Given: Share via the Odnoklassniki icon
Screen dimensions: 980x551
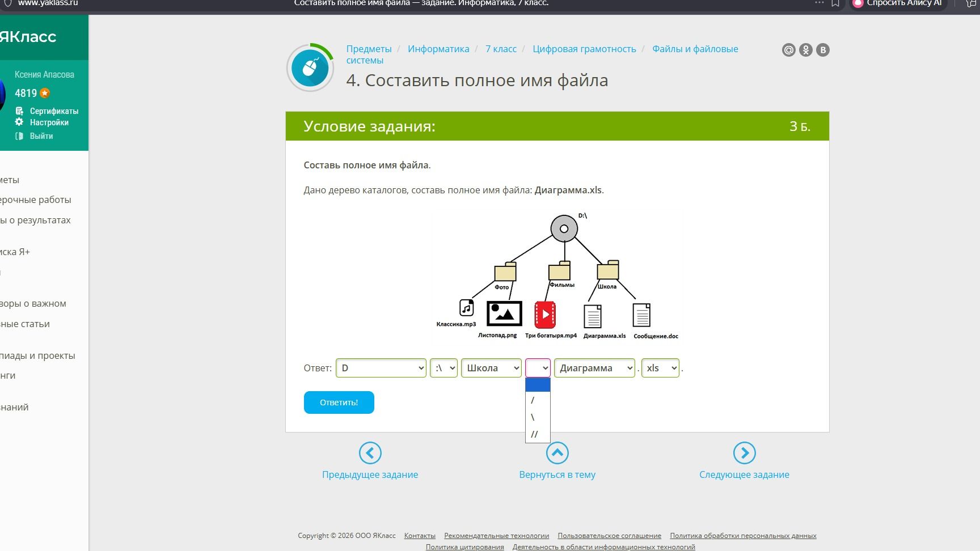Looking at the screenshot, I should (x=805, y=50).
